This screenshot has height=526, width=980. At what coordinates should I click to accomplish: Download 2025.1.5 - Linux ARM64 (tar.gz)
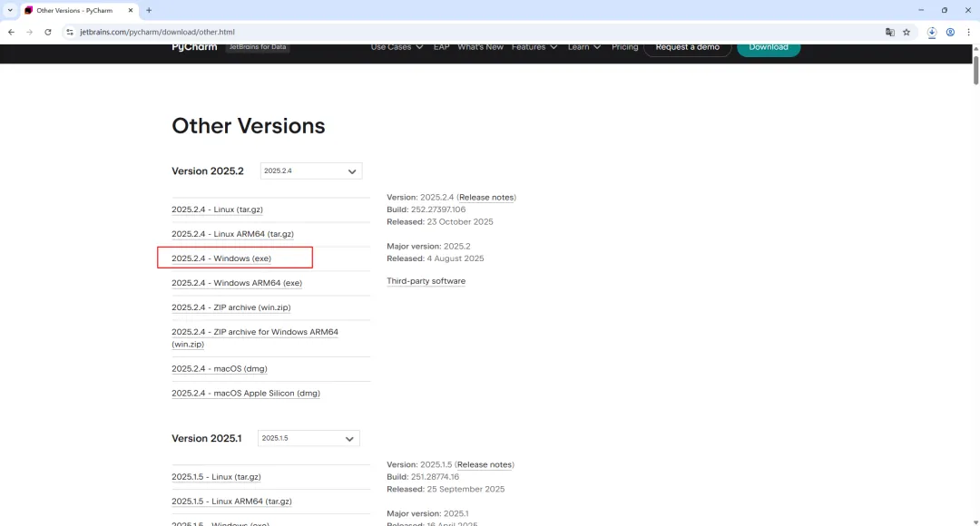(x=232, y=501)
